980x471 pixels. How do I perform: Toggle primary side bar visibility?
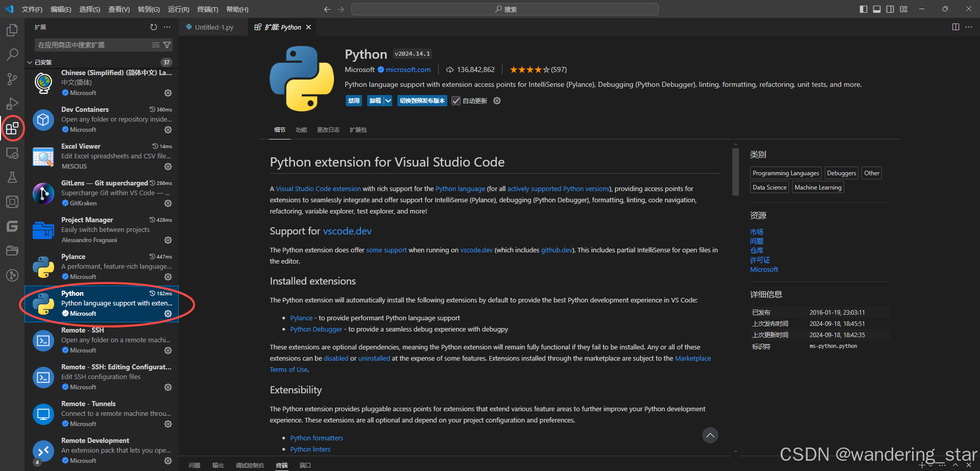tap(864, 9)
